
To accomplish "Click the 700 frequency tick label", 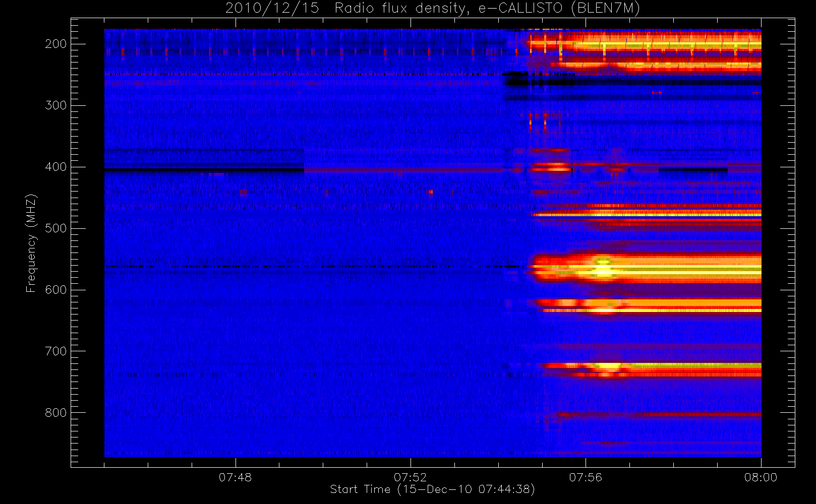I will [x=55, y=351].
